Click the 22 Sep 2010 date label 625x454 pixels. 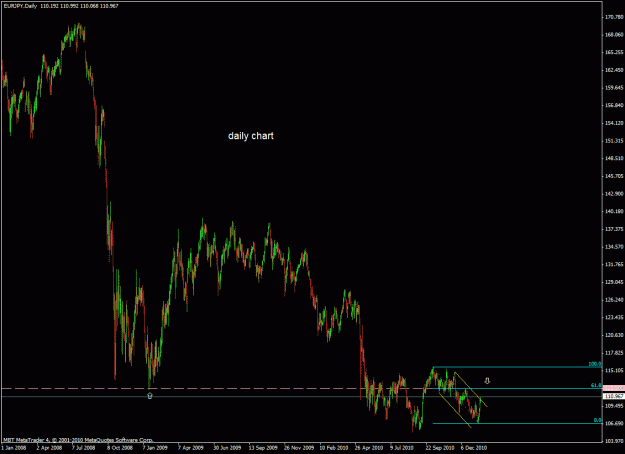coord(440,448)
